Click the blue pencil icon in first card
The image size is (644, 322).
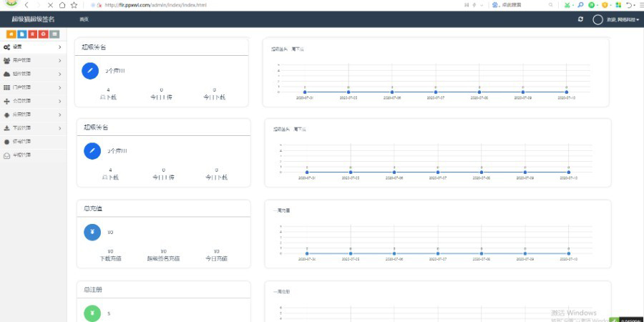pos(90,70)
